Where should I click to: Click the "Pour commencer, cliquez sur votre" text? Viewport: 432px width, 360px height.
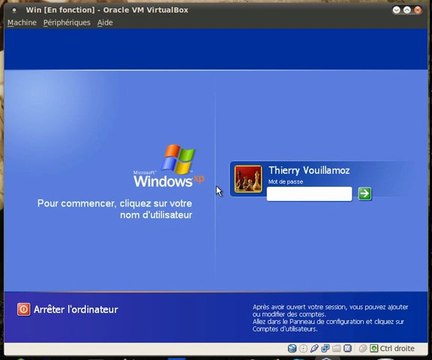115,203
